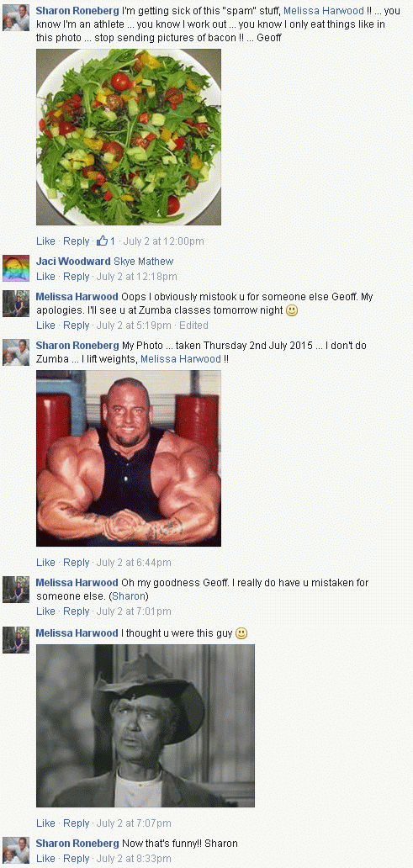The width and height of the screenshot is (413, 868).
Task: Reply to the salad photo comment
Action: 77,241
